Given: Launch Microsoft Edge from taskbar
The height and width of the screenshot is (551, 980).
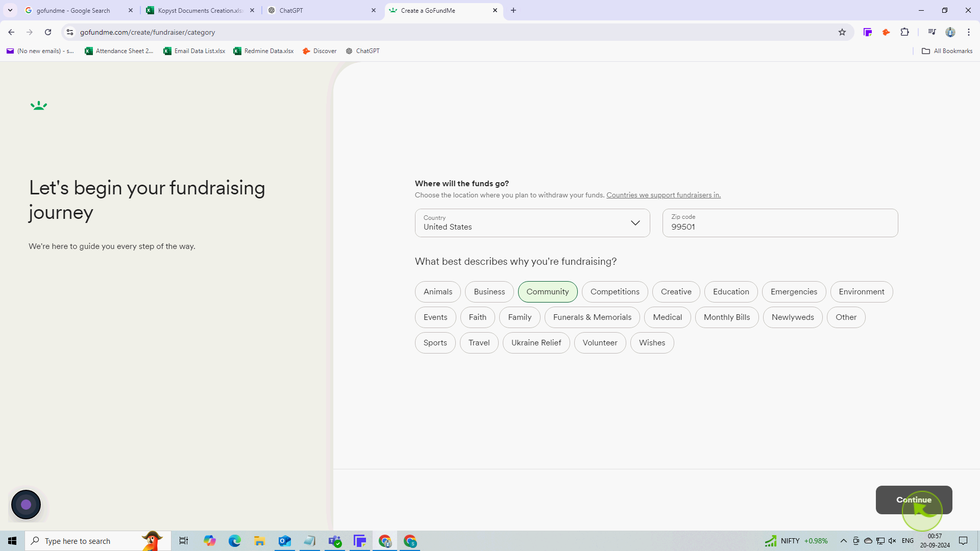Looking at the screenshot, I should [235, 541].
